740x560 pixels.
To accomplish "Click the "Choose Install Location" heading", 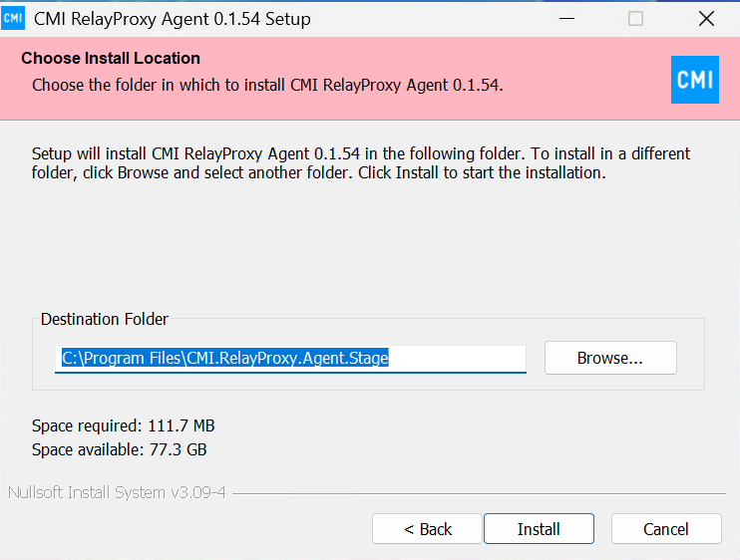I will pyautogui.click(x=111, y=58).
